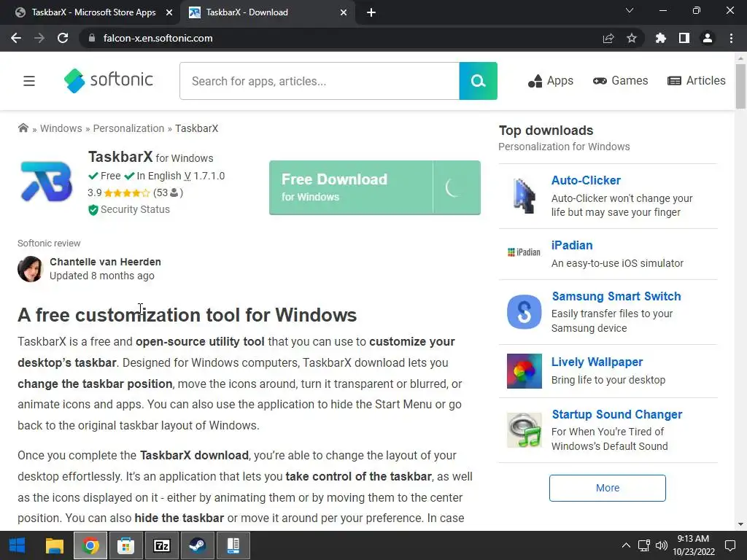Share this page icon in address bar
The image size is (747, 560).
tap(608, 38)
